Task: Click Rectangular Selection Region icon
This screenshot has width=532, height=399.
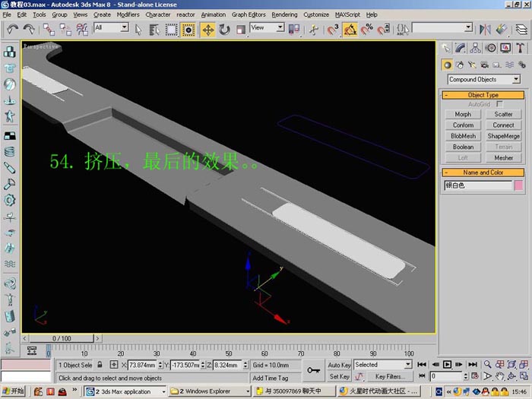Action: pos(171,30)
